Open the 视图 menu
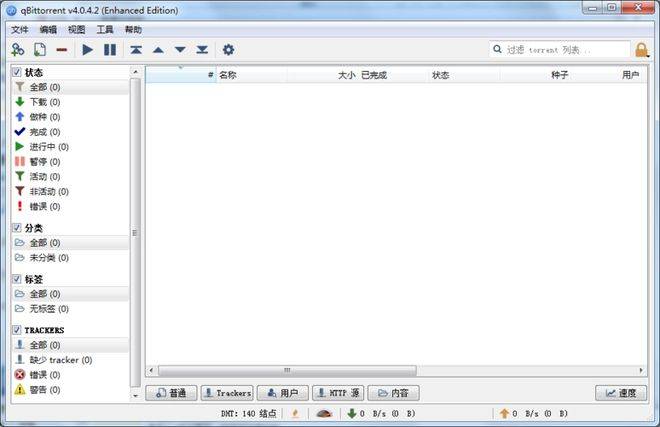The image size is (660, 427). [77, 29]
